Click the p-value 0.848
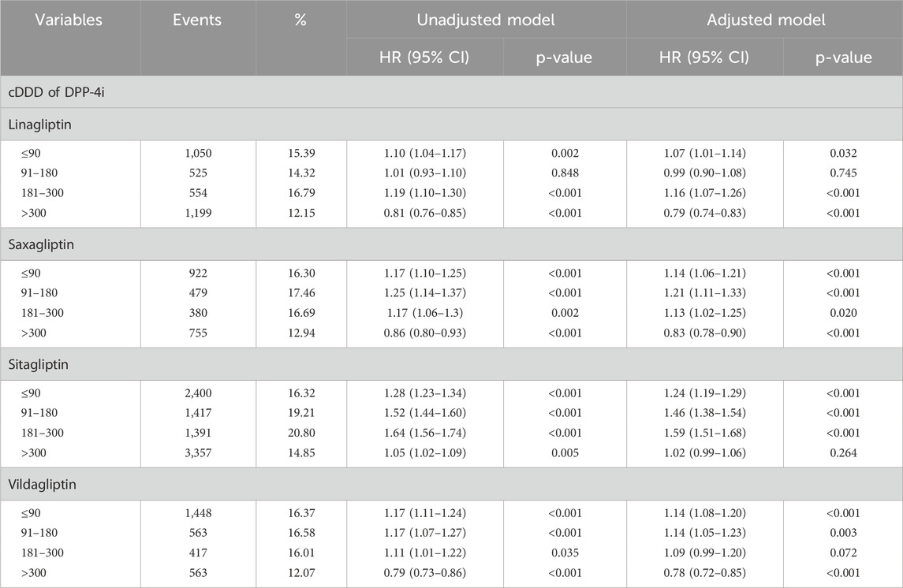The height and width of the screenshot is (588, 903). (x=565, y=173)
